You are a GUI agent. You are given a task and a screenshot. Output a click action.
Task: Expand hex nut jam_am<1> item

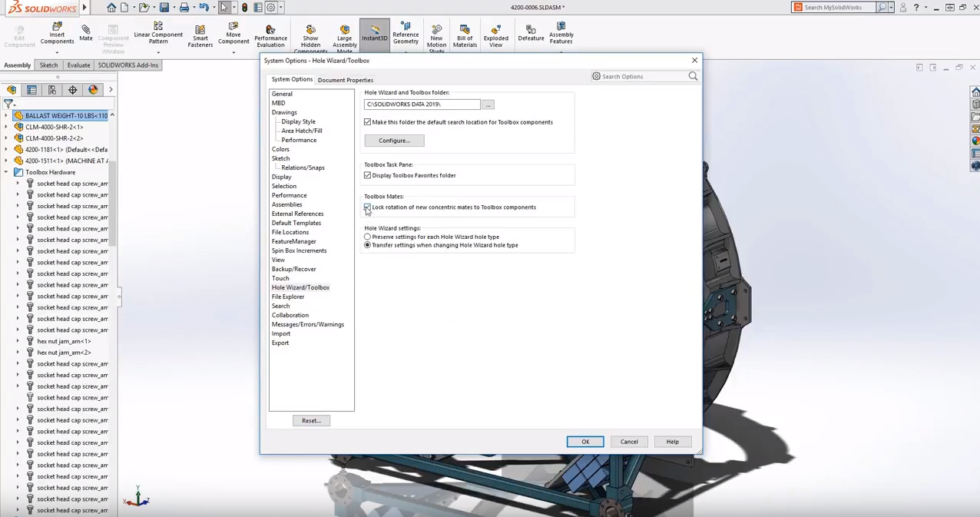(x=18, y=341)
